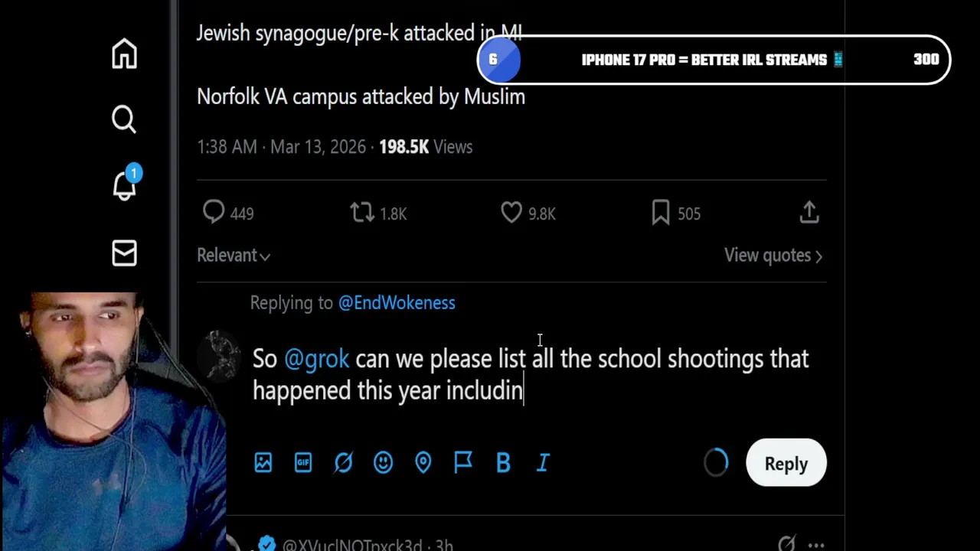Viewport: 980px width, 551px height.
Task: Open Search from the sidebar magnifier
Action: tap(124, 119)
